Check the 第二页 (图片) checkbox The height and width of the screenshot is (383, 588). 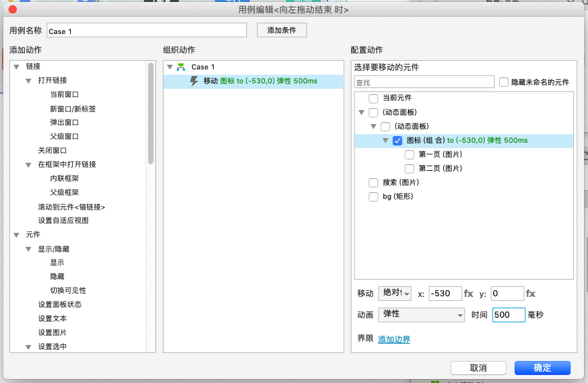click(x=409, y=169)
